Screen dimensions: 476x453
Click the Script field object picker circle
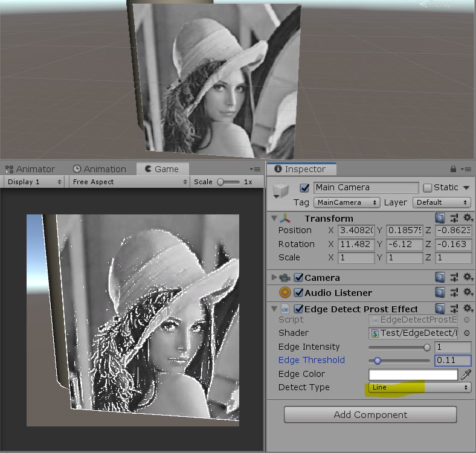466,320
